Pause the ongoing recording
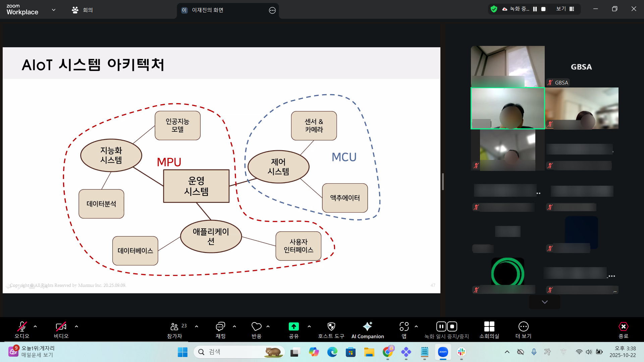 (441, 326)
